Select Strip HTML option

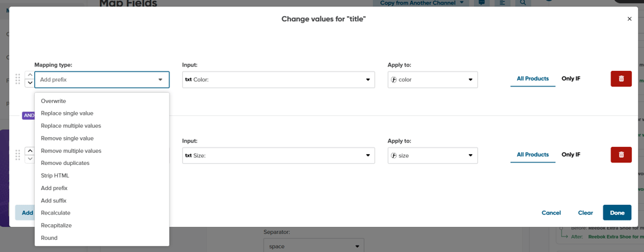102,175
